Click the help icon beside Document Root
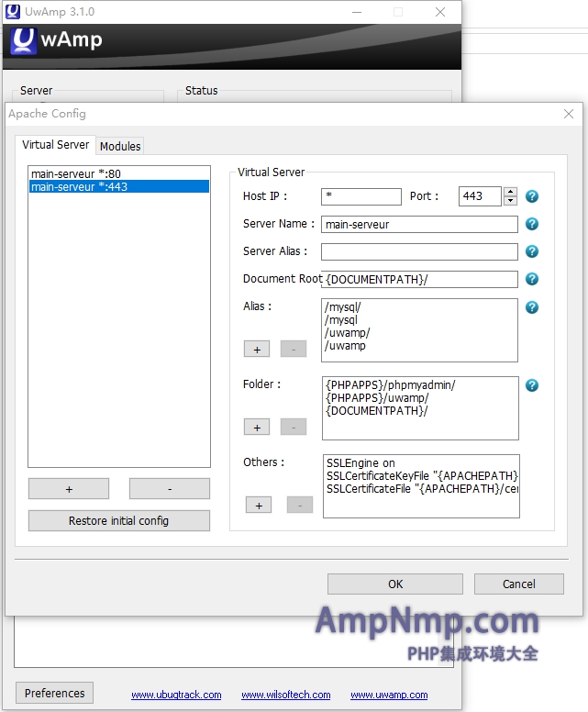The image size is (588, 712). (x=531, y=279)
